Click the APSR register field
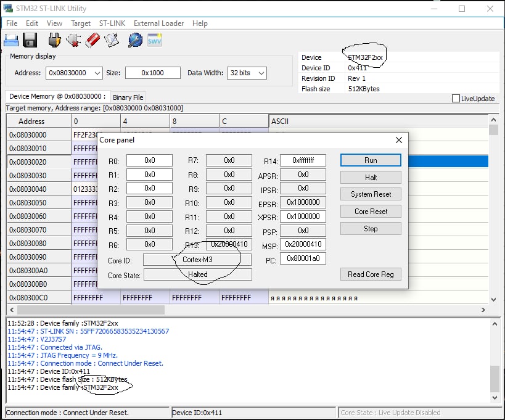The width and height of the screenshot is (505, 420). point(303,175)
